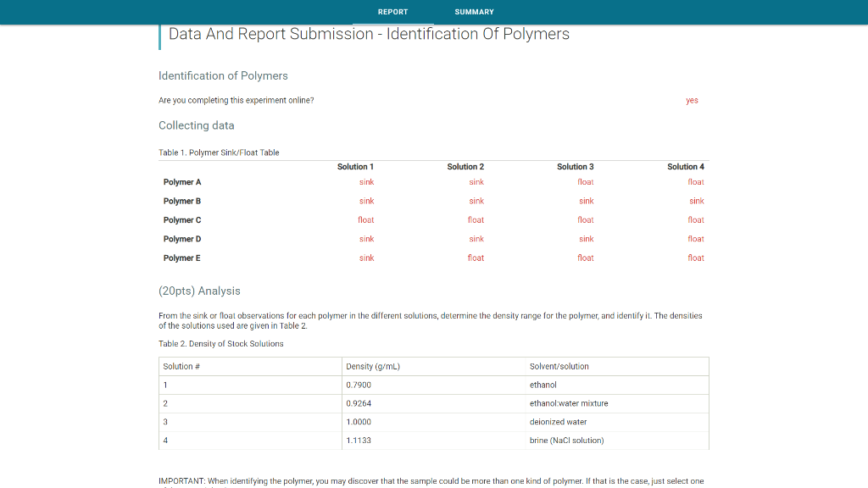Select 'float' for Polymer D in Solution 4
The height and width of the screenshot is (488, 868).
pyautogui.click(x=695, y=238)
